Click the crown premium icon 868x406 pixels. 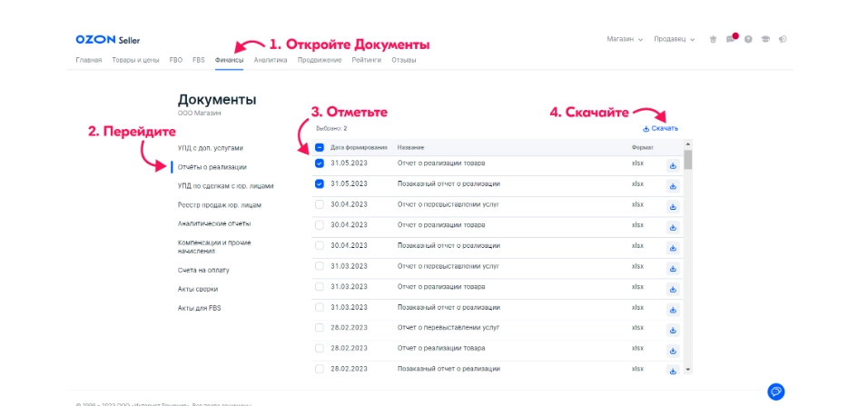pos(713,40)
